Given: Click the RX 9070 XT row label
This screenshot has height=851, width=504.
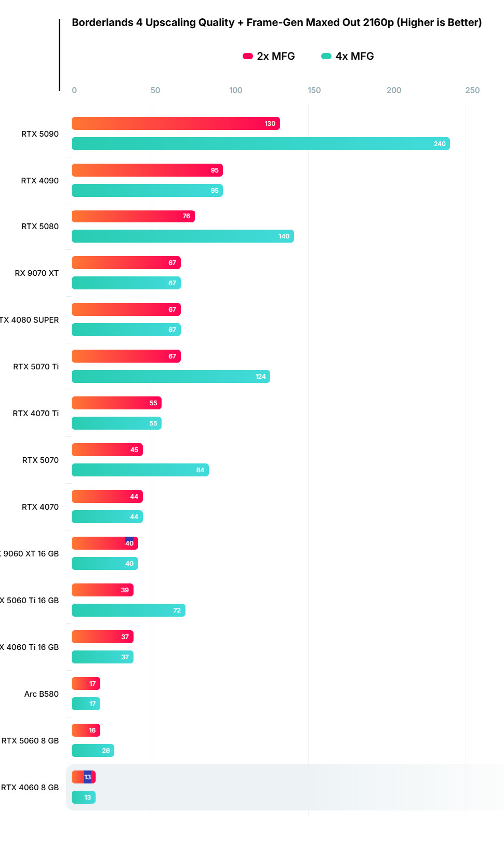Looking at the screenshot, I should 37,273.
